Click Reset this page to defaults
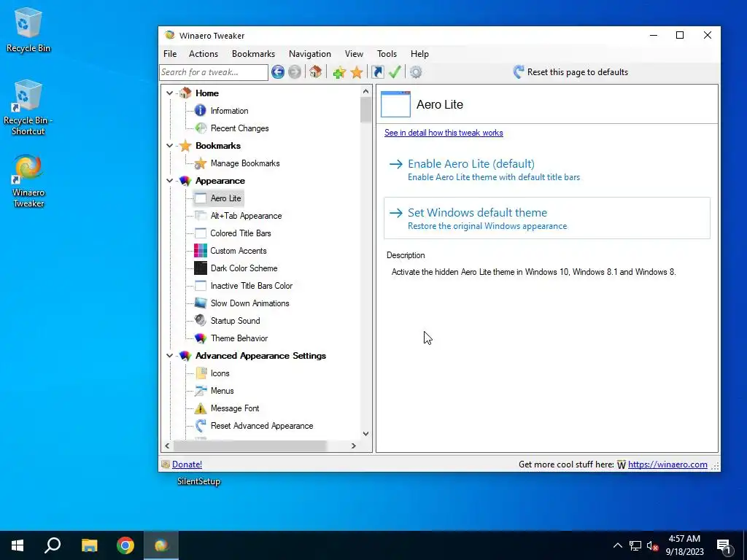 [x=570, y=72]
